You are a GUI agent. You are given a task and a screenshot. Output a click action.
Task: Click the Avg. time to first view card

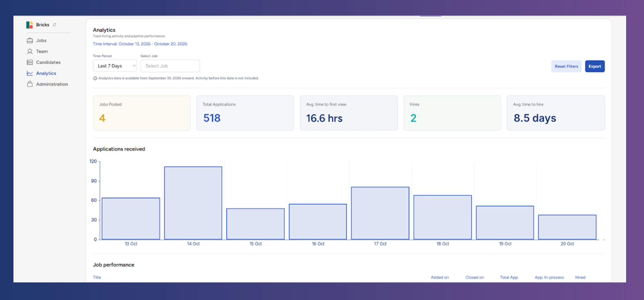(349, 113)
